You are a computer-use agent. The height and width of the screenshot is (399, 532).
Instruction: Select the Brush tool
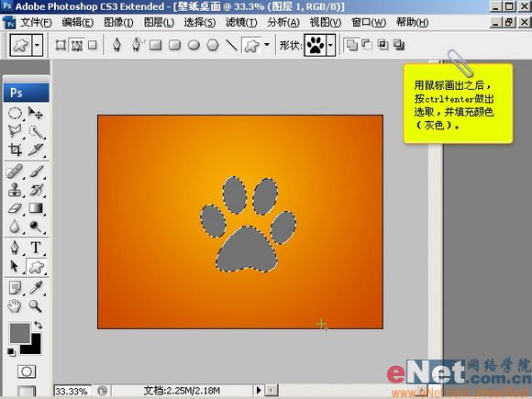[x=36, y=172]
